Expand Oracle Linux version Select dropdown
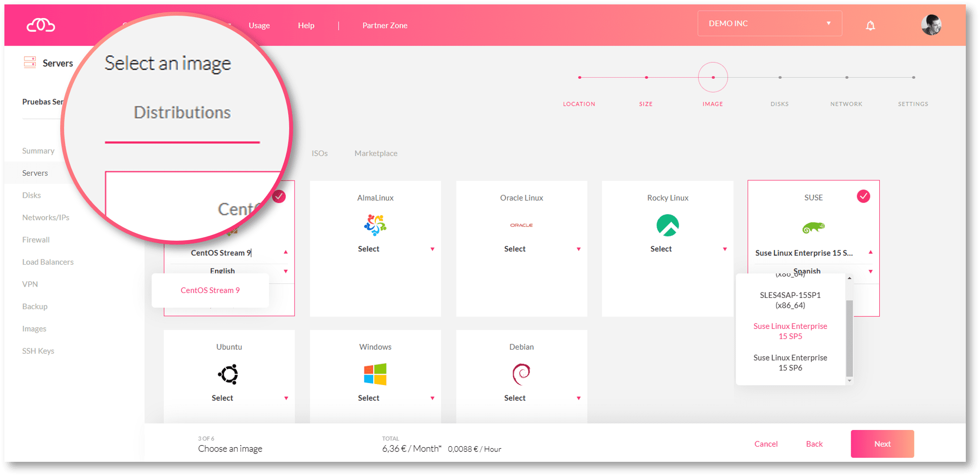This screenshot has width=980, height=476. pos(522,249)
